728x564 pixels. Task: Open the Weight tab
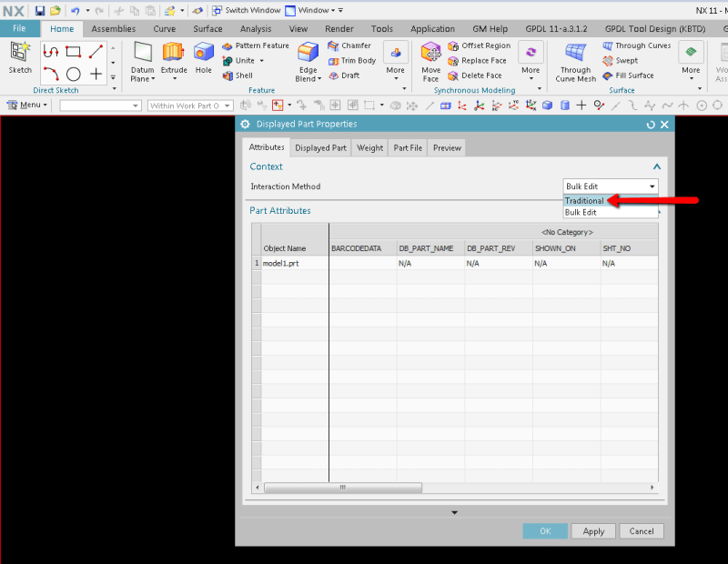[x=370, y=148]
